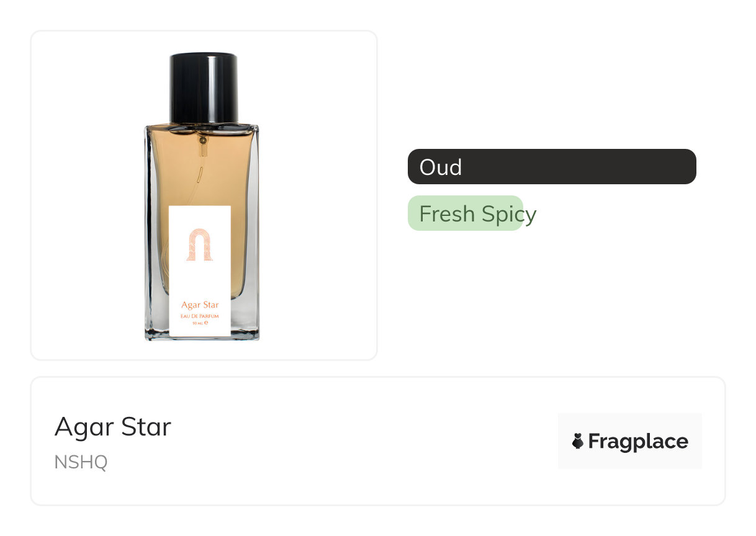Image resolution: width=756 pixels, height=536 pixels.
Task: Click the "Fresh Spicy" text
Action: (x=477, y=214)
